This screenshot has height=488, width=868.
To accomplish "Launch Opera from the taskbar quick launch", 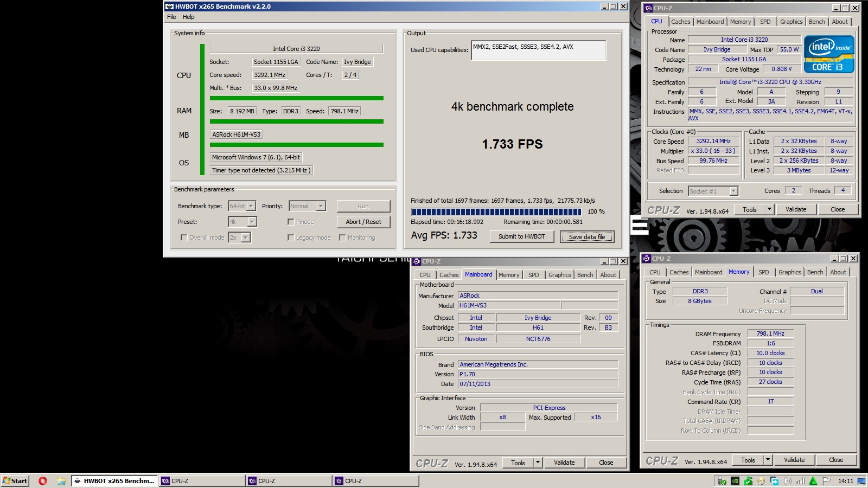I will 43,481.
